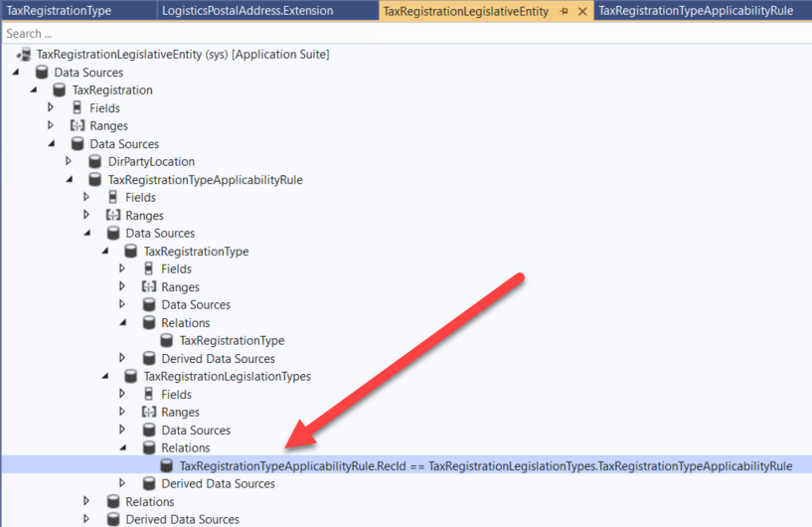812x527 pixels.
Task: Click the TaxRegistrationLegislationTypes database icon
Action: [x=130, y=376]
